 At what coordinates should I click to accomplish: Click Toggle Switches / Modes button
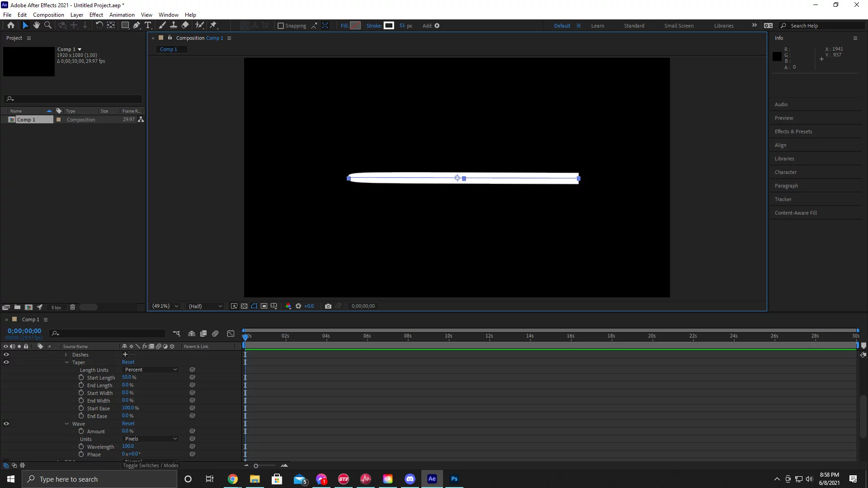151,465
